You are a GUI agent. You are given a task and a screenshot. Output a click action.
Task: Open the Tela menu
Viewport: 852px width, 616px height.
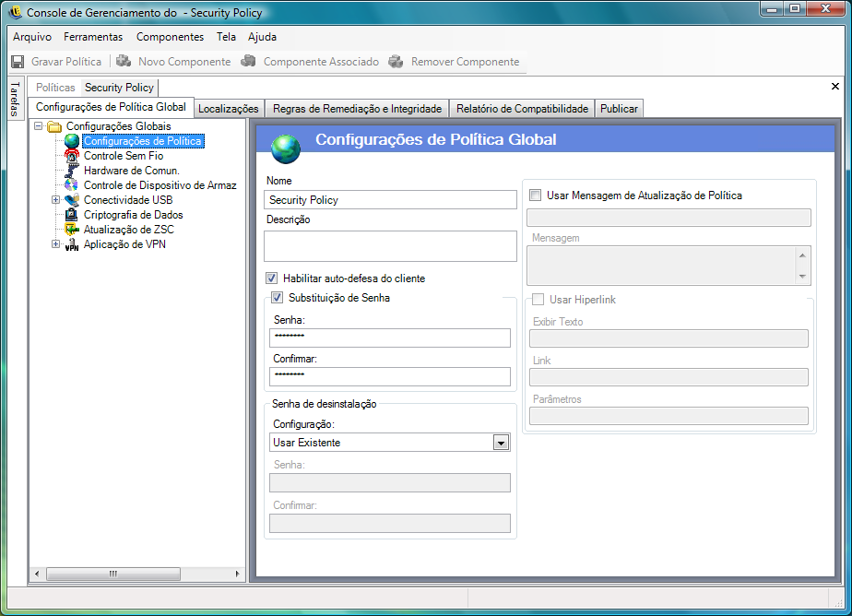[x=226, y=37]
